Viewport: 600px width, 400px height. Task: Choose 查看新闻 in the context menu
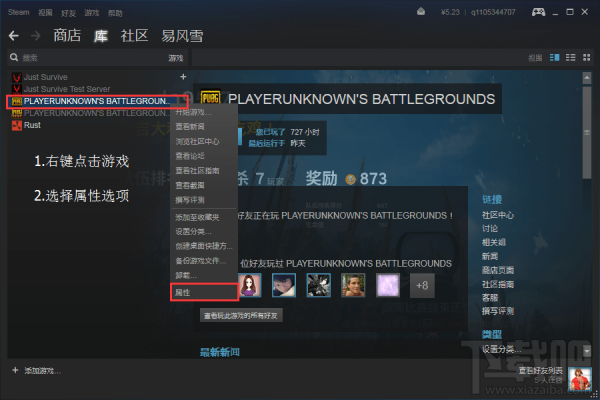tap(204, 127)
